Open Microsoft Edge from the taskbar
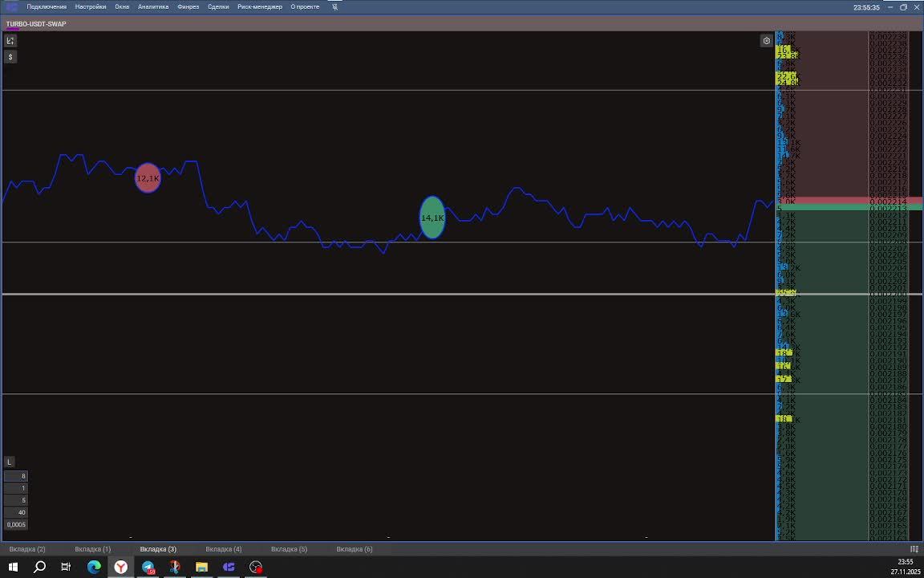The width and height of the screenshot is (924, 578). click(x=94, y=568)
